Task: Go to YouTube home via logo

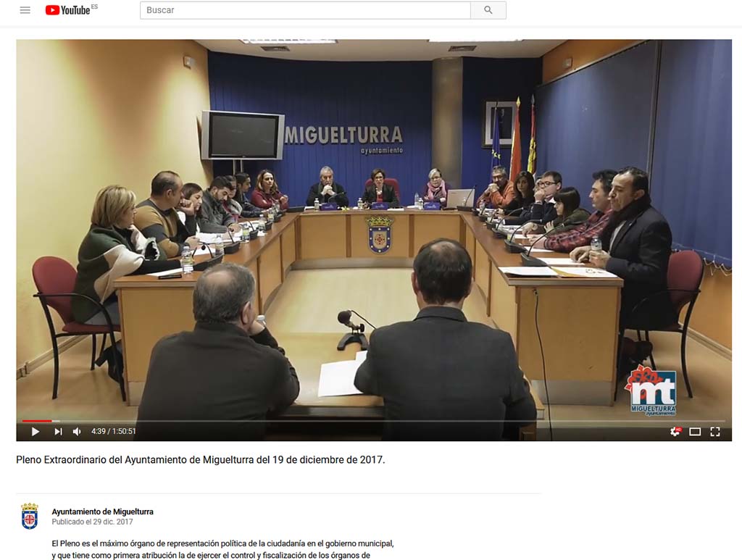Action: click(x=67, y=10)
